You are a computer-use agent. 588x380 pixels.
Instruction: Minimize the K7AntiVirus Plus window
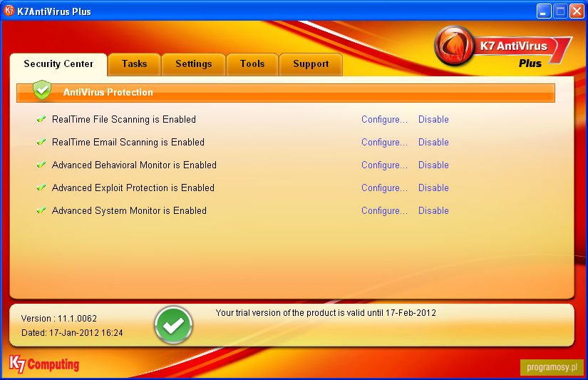544,11
